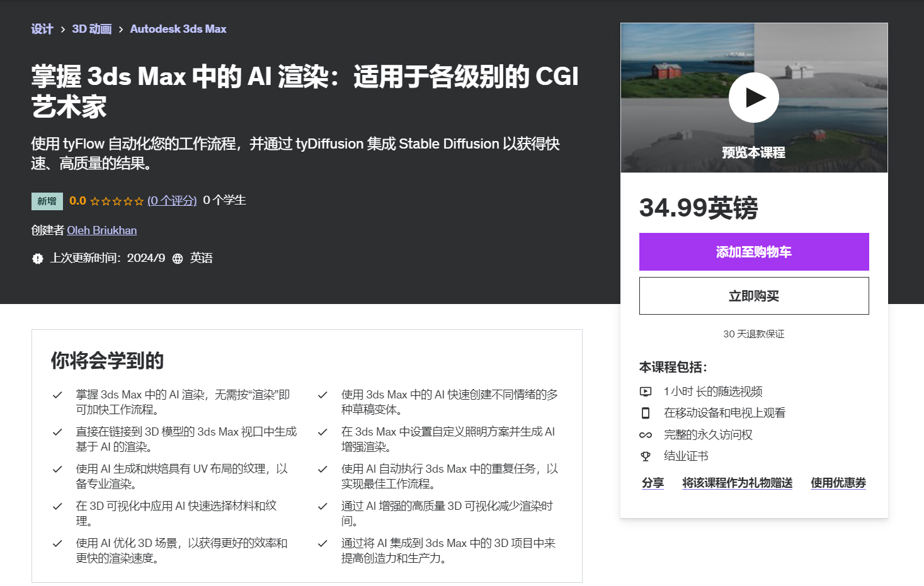Click 通过 AI 增强的高质量 3D 可视化 item

pyautogui.click(x=447, y=514)
